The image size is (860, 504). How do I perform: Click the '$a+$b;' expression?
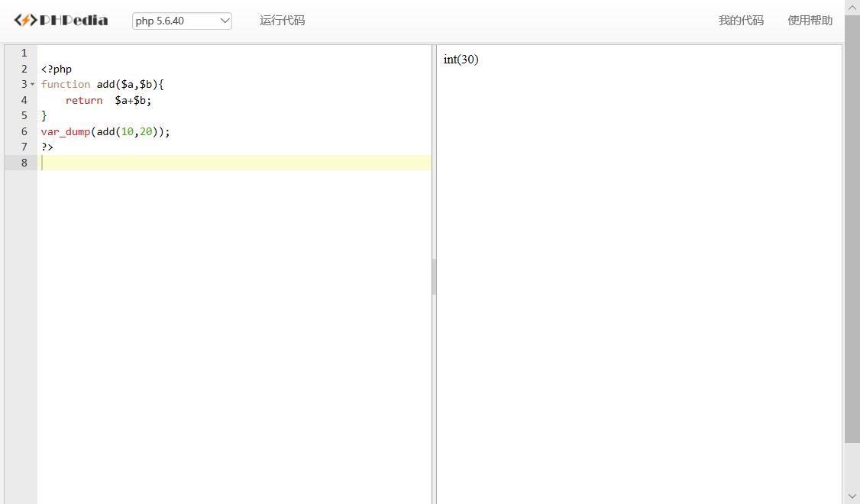(134, 100)
